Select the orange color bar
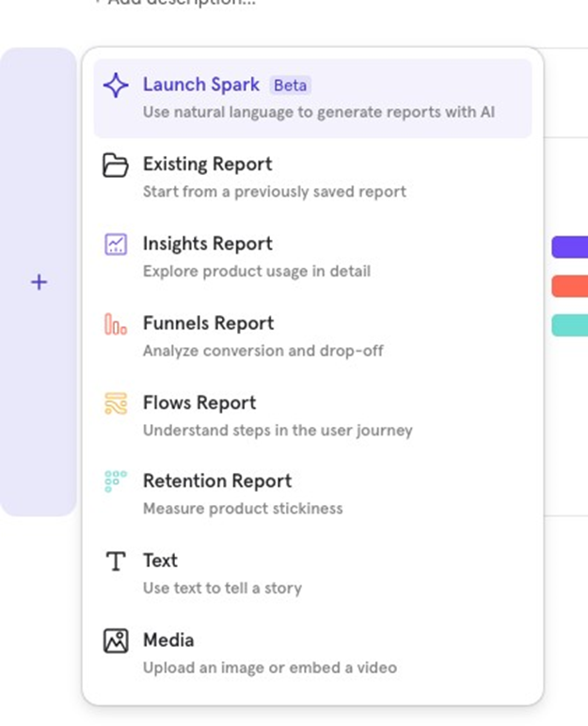The width and height of the screenshot is (588, 726). point(570,286)
